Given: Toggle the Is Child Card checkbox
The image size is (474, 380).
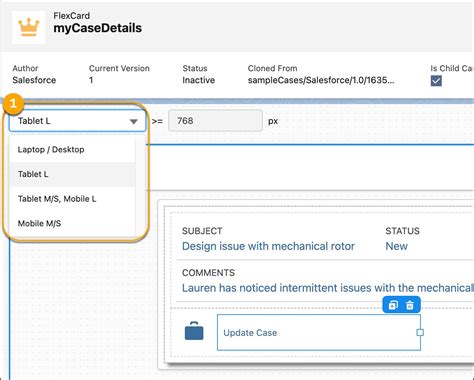Looking at the screenshot, I should point(436,81).
